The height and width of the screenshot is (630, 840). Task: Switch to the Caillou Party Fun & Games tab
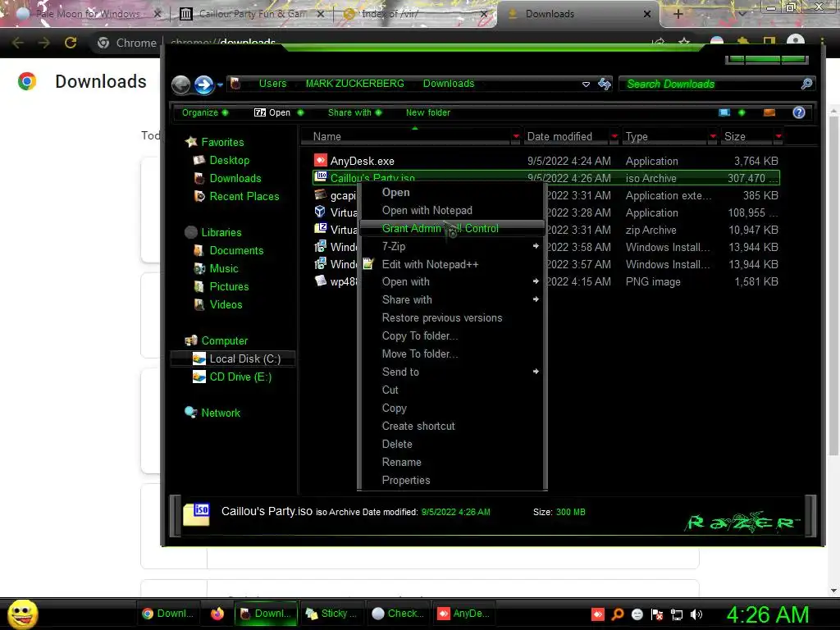(x=252, y=14)
